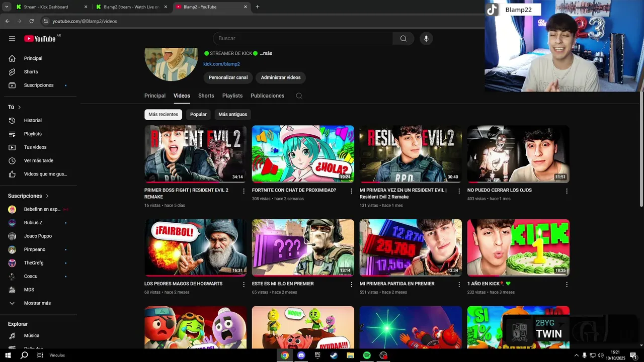The width and height of the screenshot is (644, 362).
Task: Switch to Principal channel tab
Action: pos(155,96)
